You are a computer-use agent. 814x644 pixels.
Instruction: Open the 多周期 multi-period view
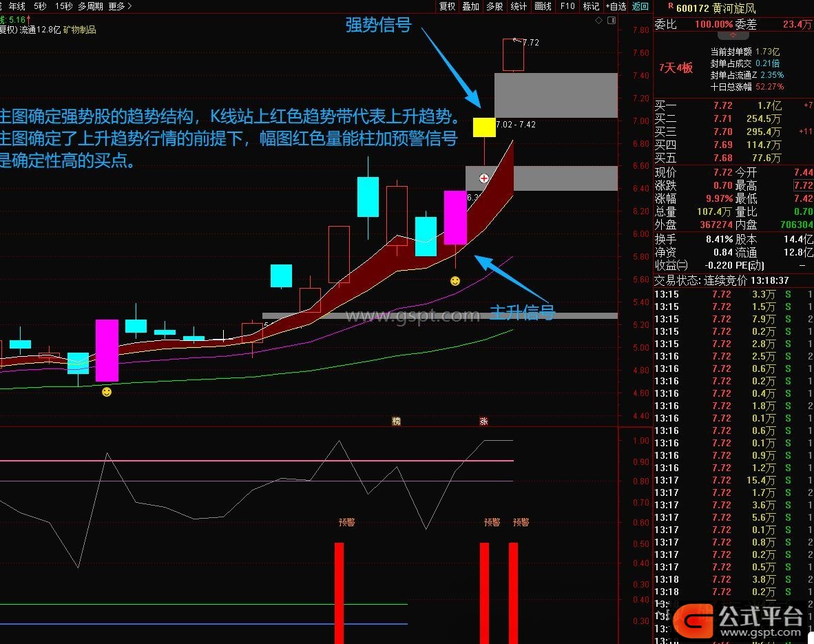90,6
